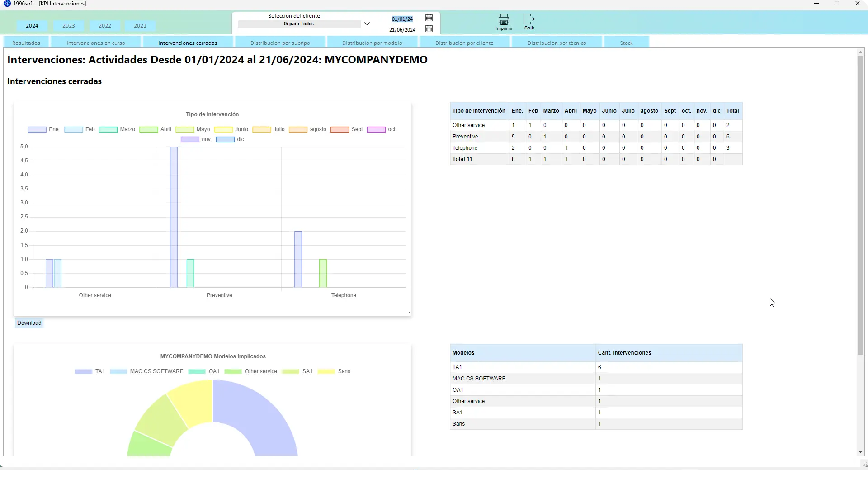Click the end date field 21/06/2024
Image resolution: width=868 pixels, height=484 pixels.
402,30
